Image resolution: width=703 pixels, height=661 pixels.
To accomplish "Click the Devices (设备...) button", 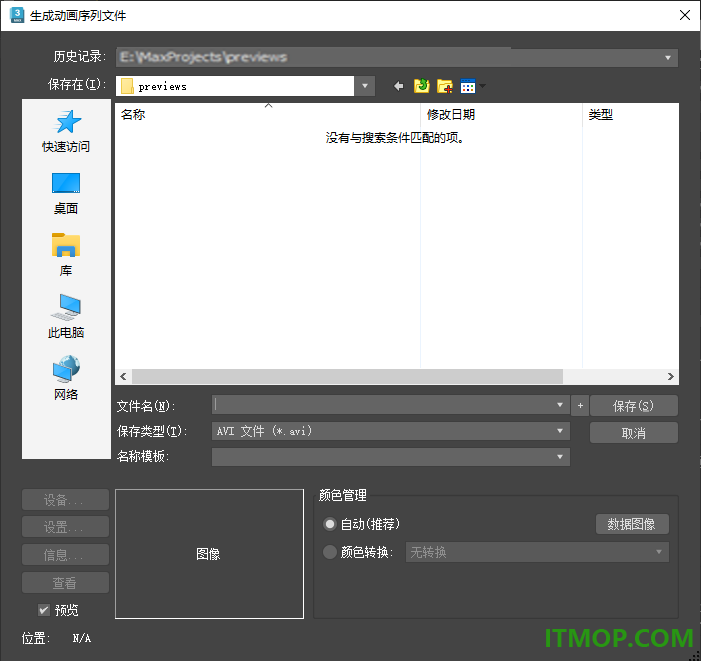I will click(65, 500).
